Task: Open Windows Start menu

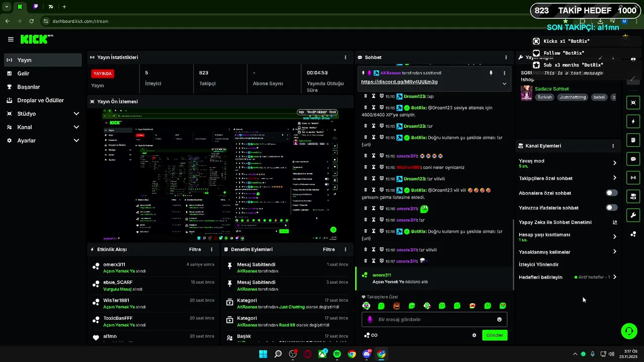Action: coord(263,354)
